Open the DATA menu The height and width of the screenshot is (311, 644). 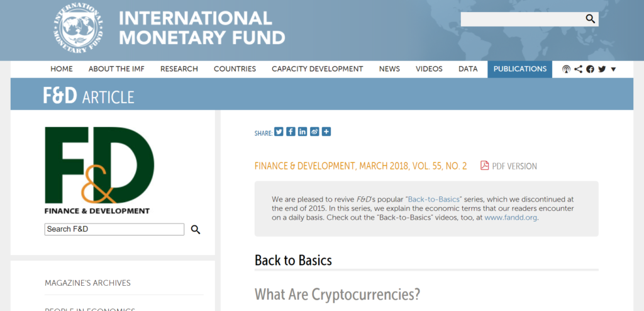tap(468, 69)
